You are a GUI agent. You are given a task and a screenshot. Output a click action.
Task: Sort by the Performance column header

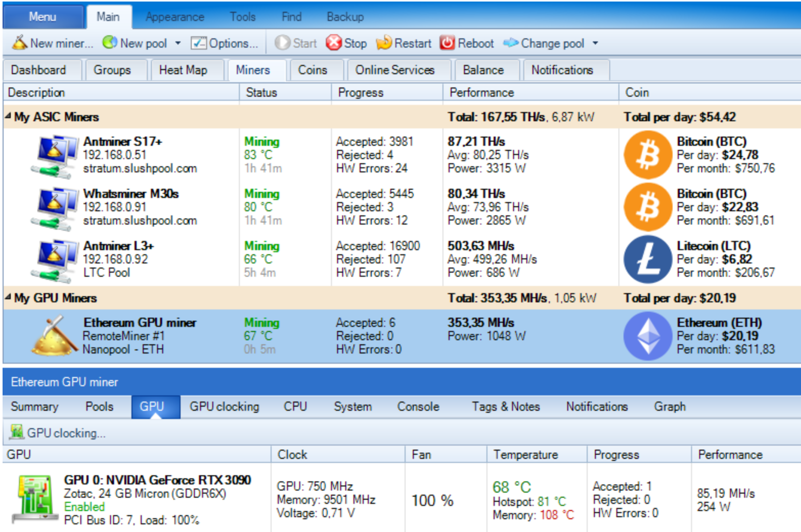481,93
